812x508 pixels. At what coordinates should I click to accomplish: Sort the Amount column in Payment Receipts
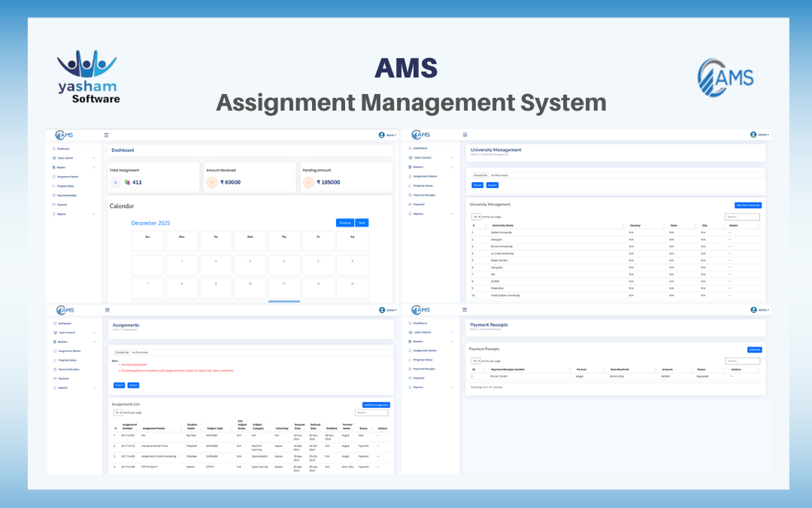(667, 368)
